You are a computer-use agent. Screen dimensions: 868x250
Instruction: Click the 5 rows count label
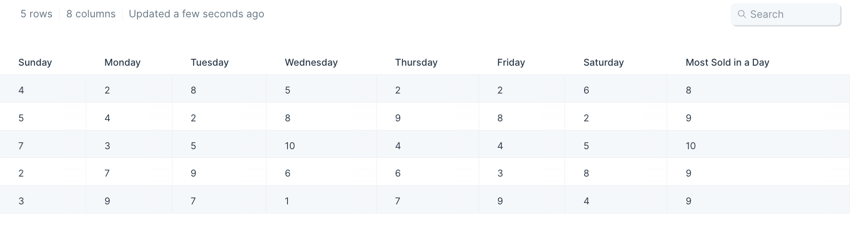pos(37,14)
